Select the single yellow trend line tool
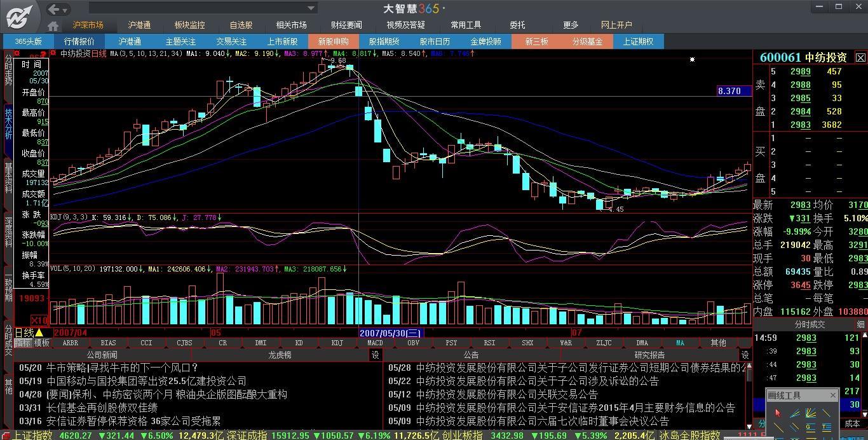868x440 pixels. pos(778,427)
